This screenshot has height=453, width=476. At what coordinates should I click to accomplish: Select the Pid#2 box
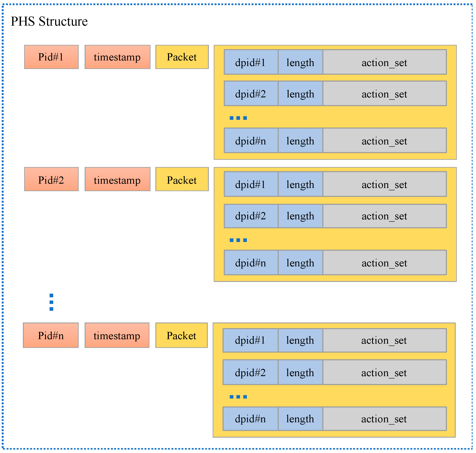point(51,179)
